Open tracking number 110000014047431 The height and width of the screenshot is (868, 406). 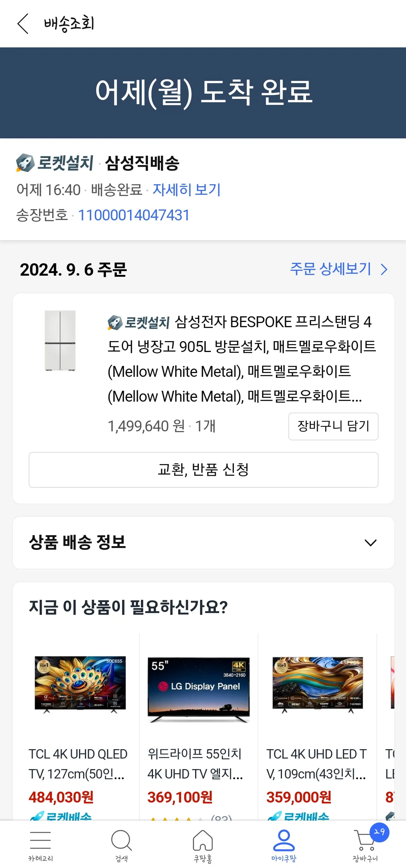[x=133, y=215]
